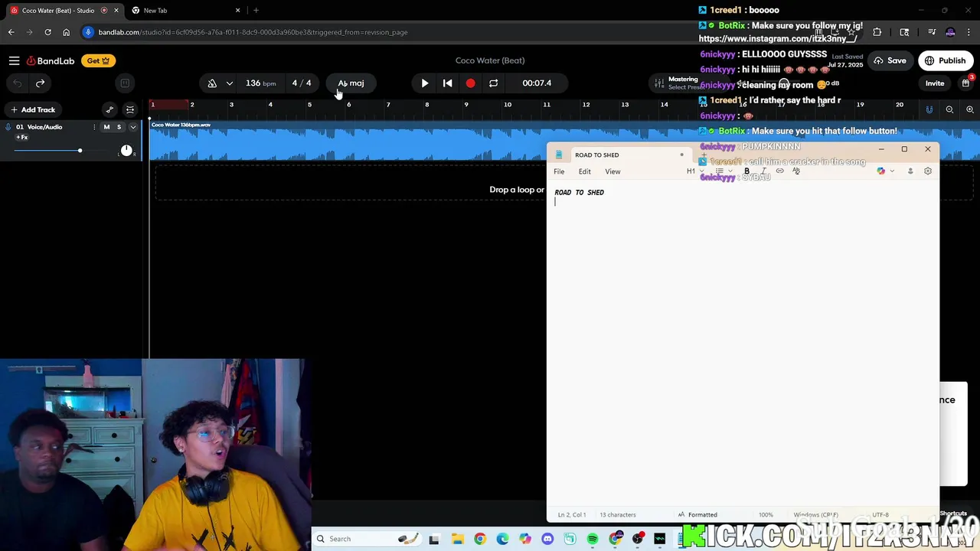The height and width of the screenshot is (551, 980).
Task: Toggle the track layout icon next to automation
Action: click(x=130, y=109)
